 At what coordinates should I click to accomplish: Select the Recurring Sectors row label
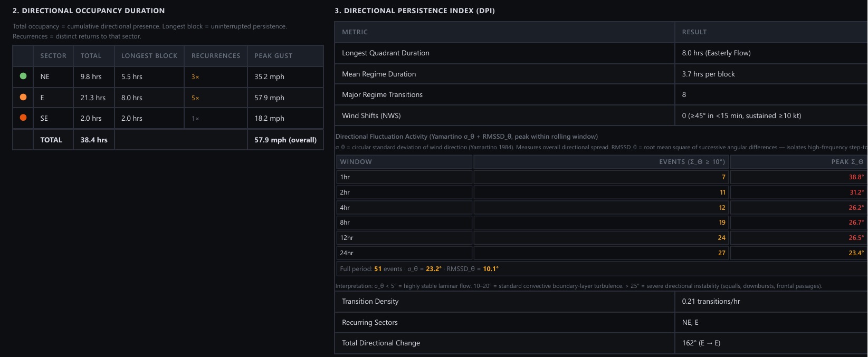[370, 322]
